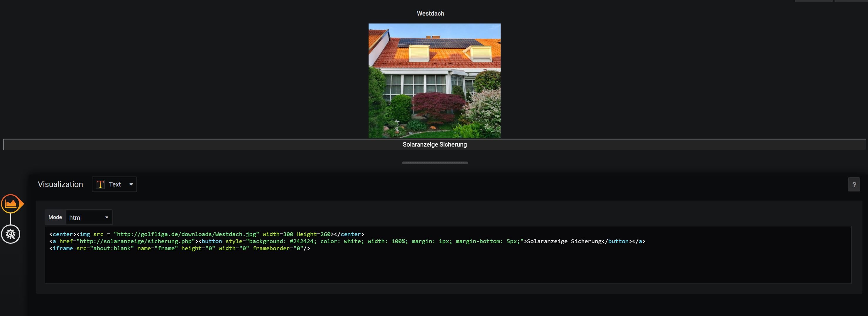
Task: Click the caret arrow beside html
Action: [x=107, y=218]
